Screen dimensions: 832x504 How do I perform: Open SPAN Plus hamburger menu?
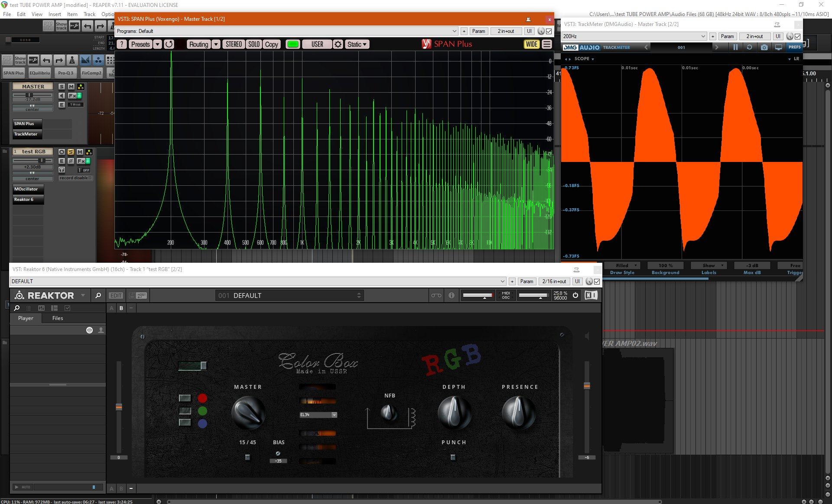pyautogui.click(x=547, y=44)
